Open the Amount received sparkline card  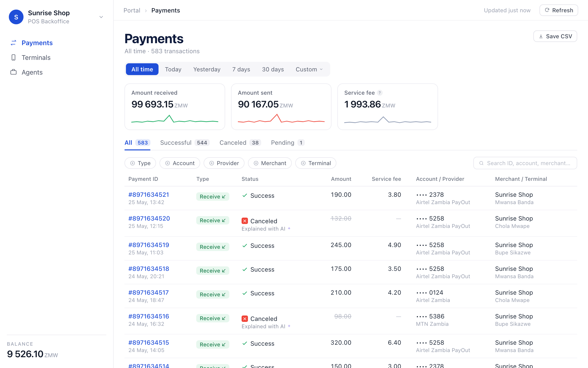(x=175, y=107)
